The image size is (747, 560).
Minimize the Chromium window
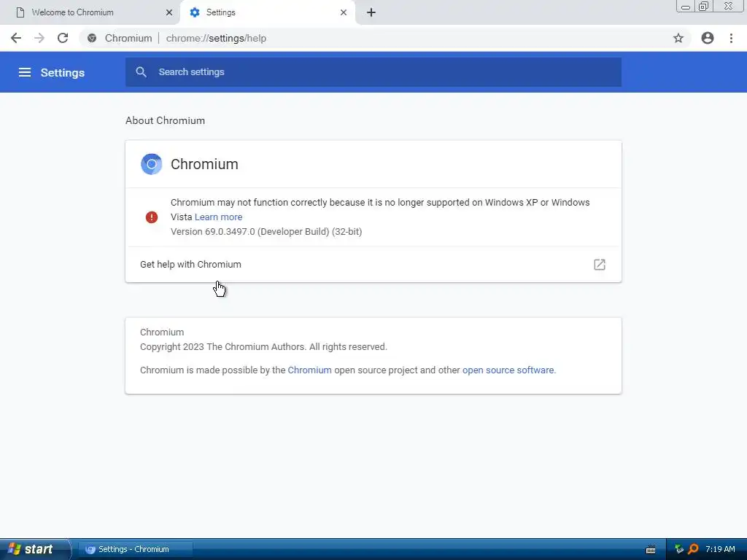(686, 7)
